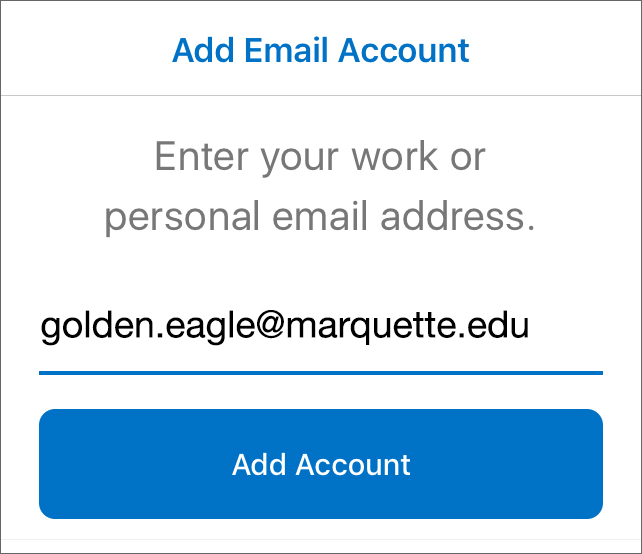Image resolution: width=642 pixels, height=554 pixels.
Task: Click the 'personal email address.' prompt line
Action: click(320, 217)
